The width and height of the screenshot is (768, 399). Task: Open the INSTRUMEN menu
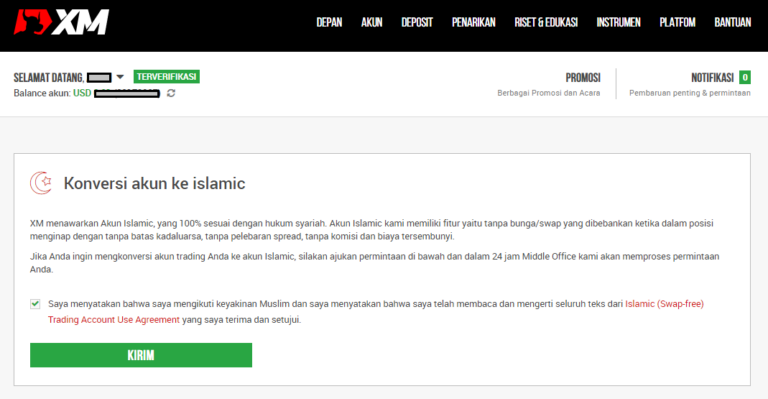(x=619, y=23)
